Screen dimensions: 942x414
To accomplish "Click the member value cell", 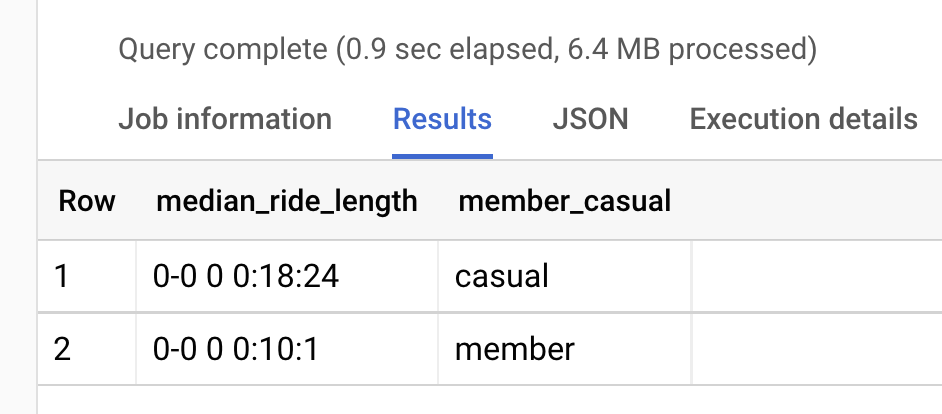I will 565,349.
